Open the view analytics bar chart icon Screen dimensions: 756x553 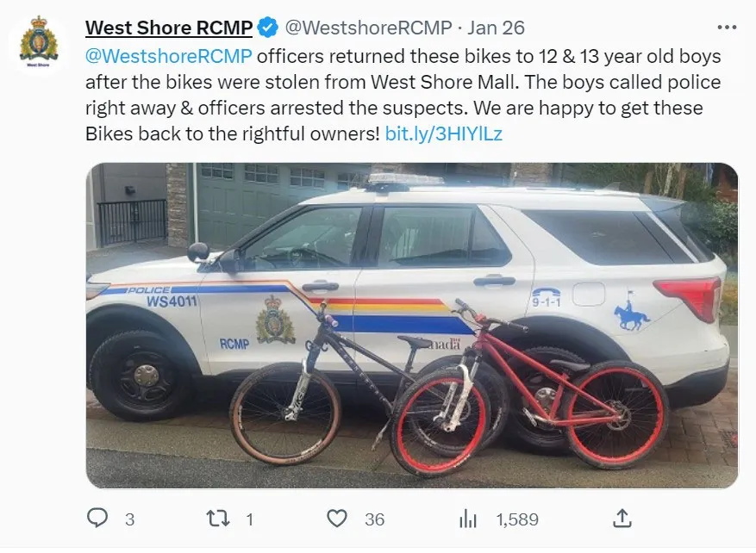pyautogui.click(x=468, y=519)
